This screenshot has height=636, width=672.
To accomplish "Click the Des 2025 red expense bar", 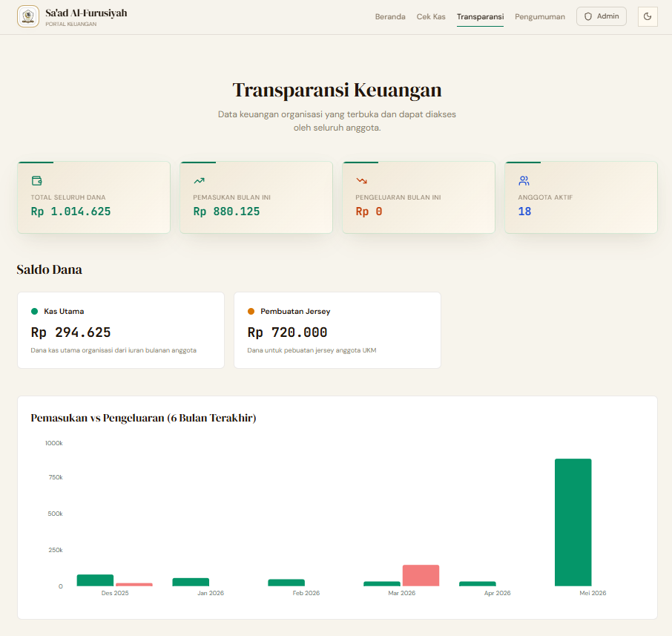I will [134, 585].
